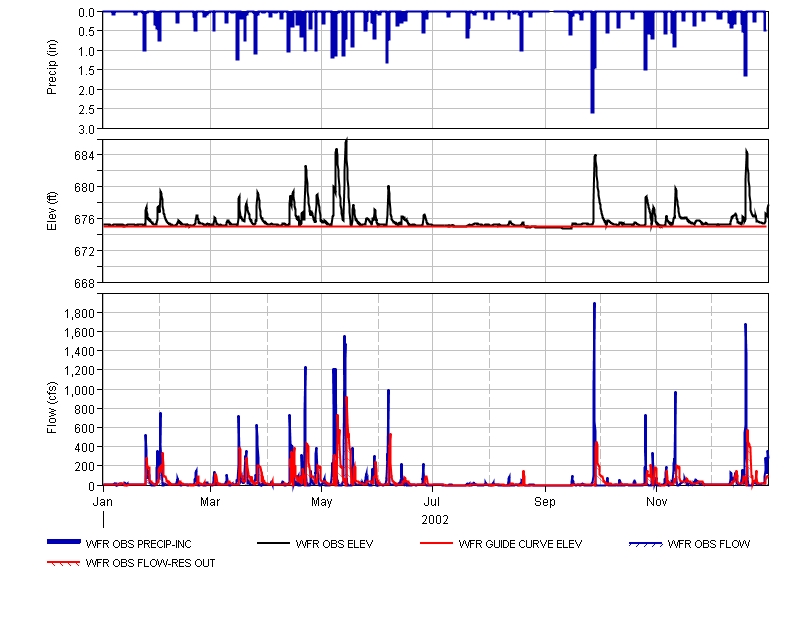The height and width of the screenshot is (627, 800).
Task: Click the Elev (ft) axis title
Action: click(52, 210)
